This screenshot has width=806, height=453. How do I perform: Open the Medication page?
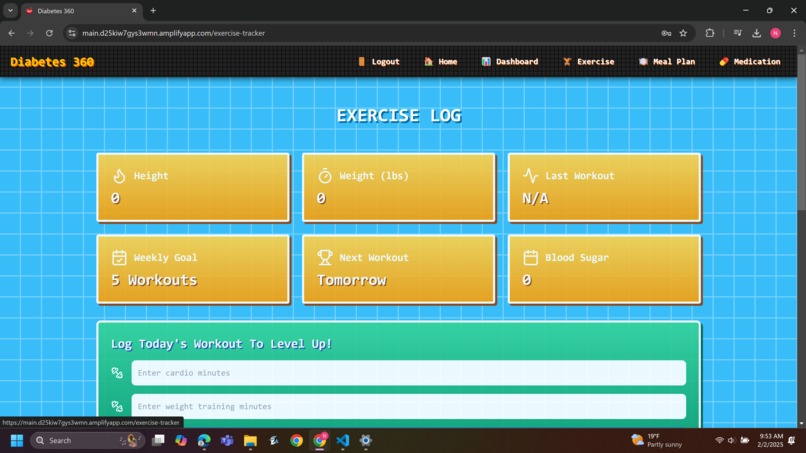[749, 62]
